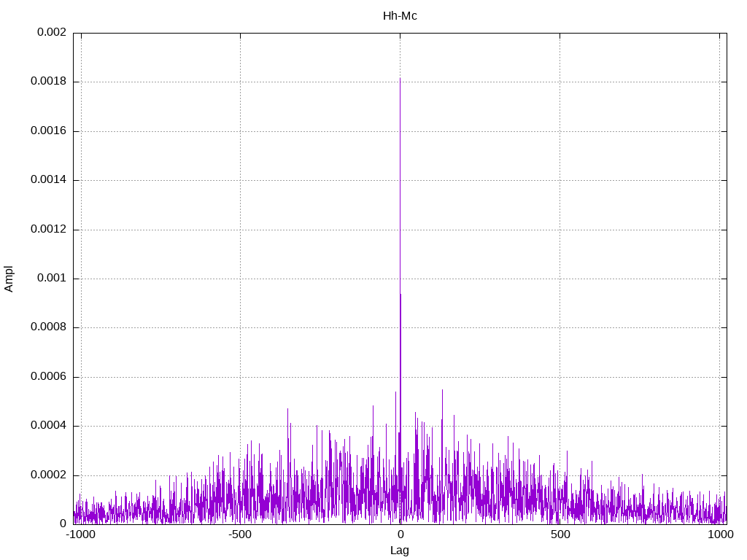Click the tip of the tallest peak
The height and width of the screenshot is (560, 747).
[400, 78]
